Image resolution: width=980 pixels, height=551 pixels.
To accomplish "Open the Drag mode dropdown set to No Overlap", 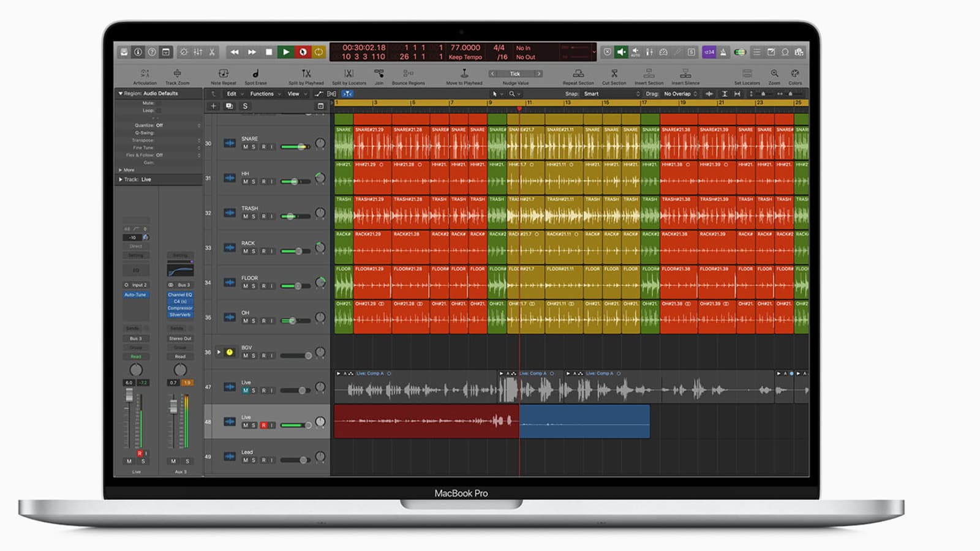I will [680, 94].
